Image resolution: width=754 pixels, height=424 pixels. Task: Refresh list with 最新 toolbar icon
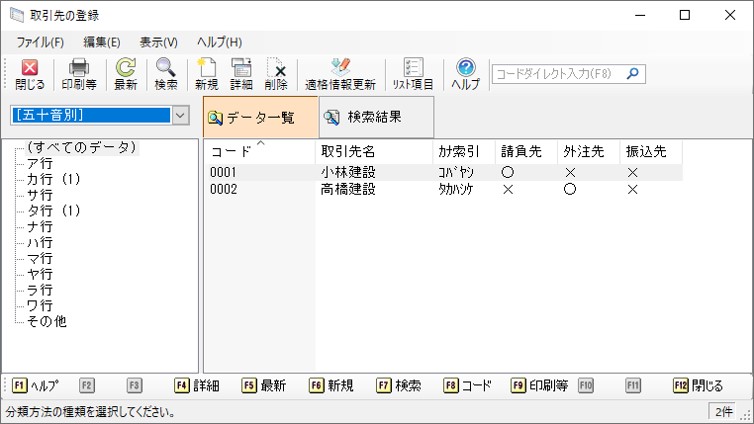click(126, 75)
